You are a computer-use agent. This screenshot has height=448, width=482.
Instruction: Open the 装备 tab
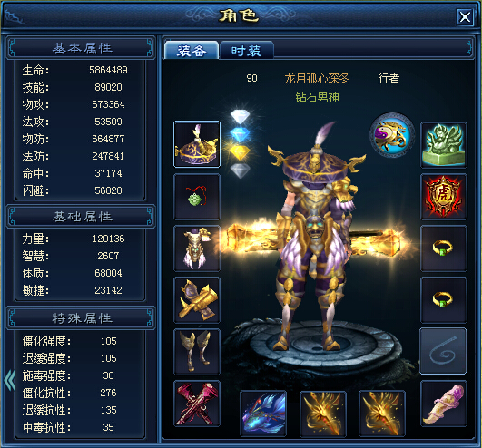(192, 51)
